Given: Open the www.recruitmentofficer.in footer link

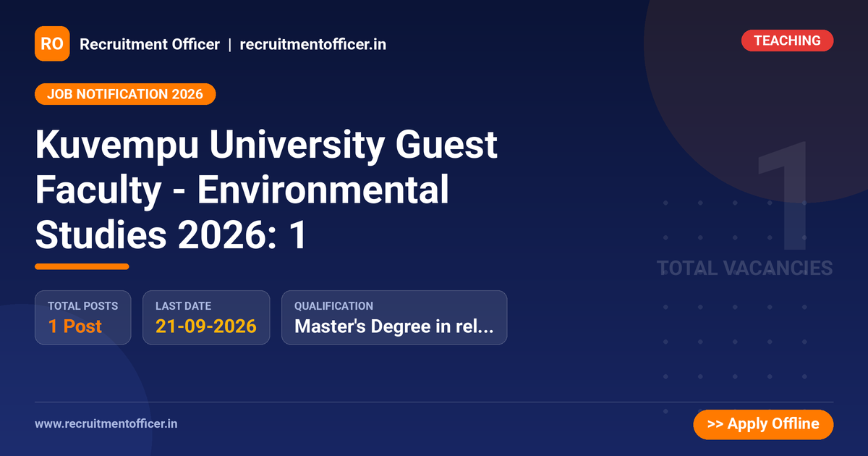Looking at the screenshot, I should click(106, 423).
